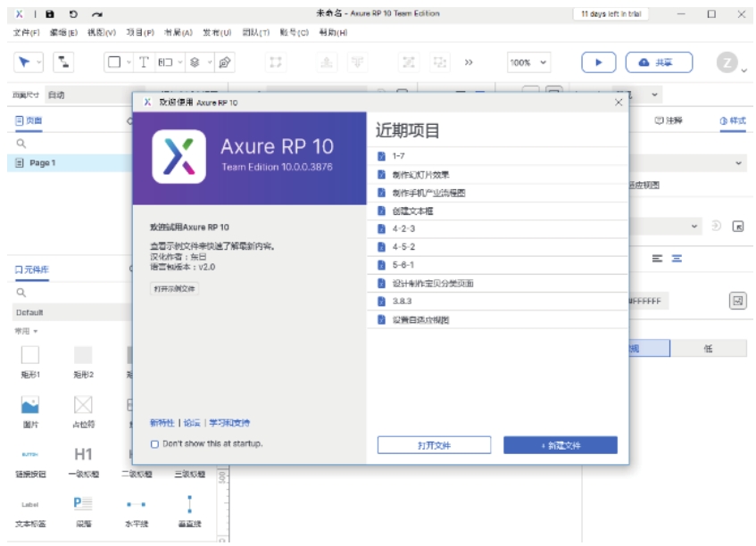The height and width of the screenshot is (546, 756).
Task: Expand the rectangle shape tool dropdown
Action: (129, 62)
